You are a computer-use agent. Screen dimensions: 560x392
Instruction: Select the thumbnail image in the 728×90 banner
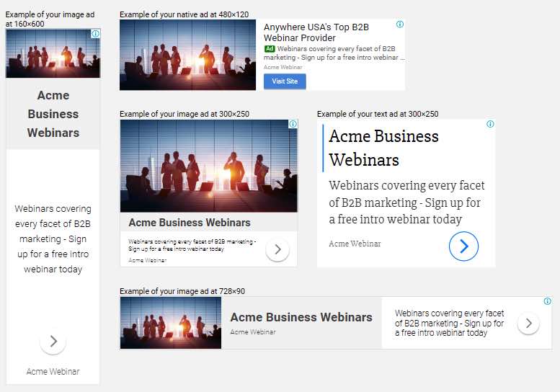coord(171,323)
